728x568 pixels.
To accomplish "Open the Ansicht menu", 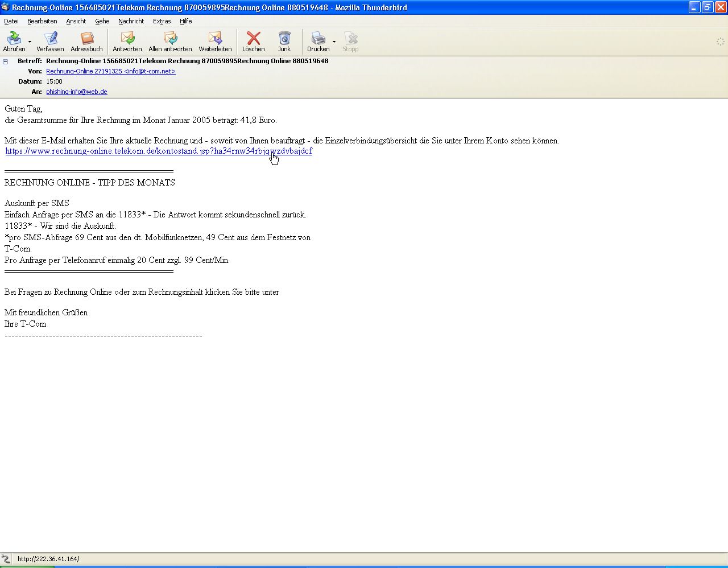I will click(x=76, y=21).
